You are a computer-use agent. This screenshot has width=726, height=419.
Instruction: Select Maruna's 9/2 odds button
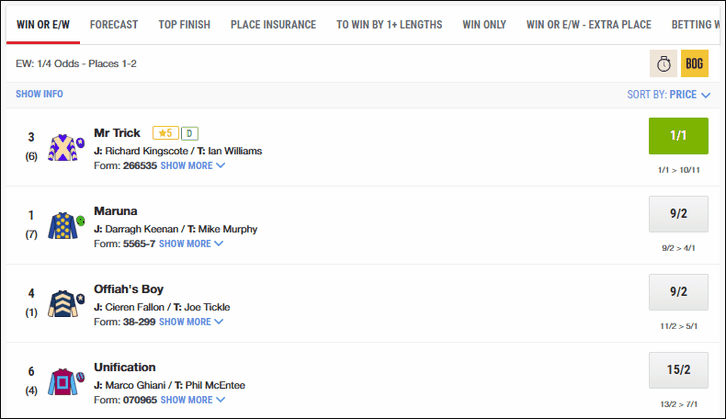click(678, 213)
